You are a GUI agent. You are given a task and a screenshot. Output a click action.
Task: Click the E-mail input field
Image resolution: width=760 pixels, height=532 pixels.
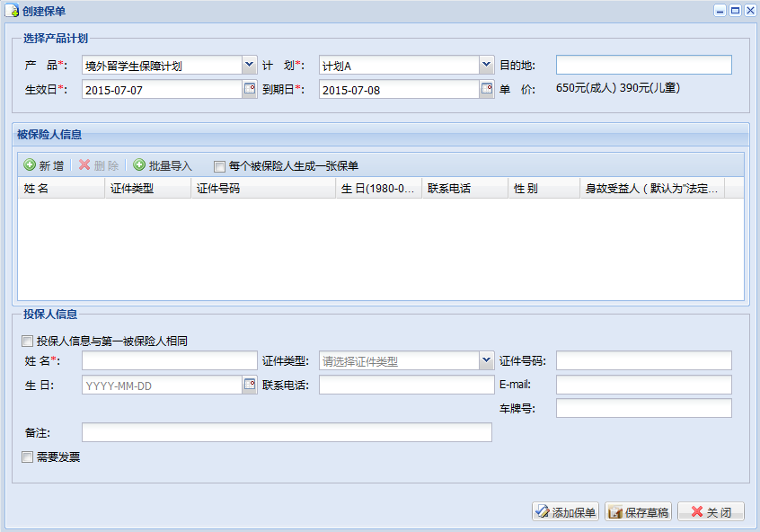click(644, 385)
